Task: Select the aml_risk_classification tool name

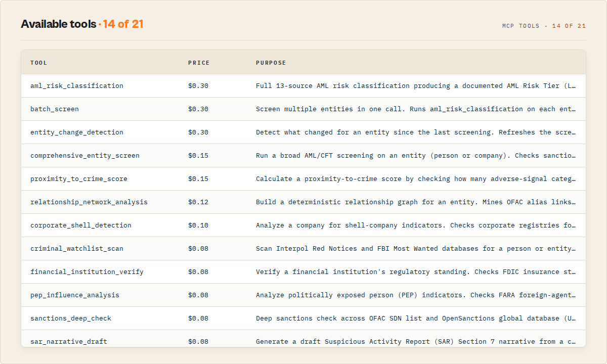Action: pos(77,85)
